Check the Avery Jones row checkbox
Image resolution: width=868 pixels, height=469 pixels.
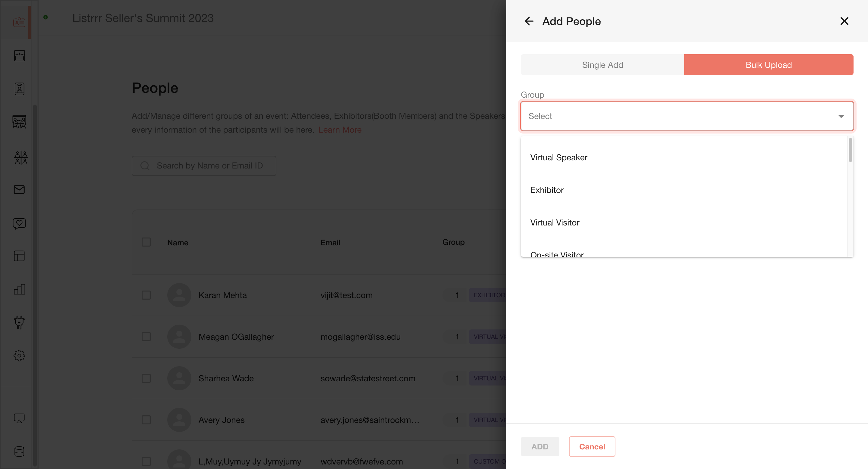click(x=146, y=420)
